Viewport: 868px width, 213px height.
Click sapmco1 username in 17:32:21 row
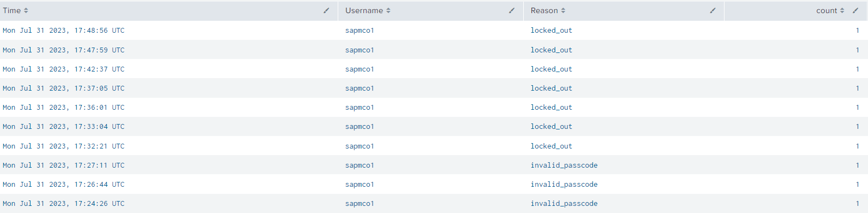(360, 146)
